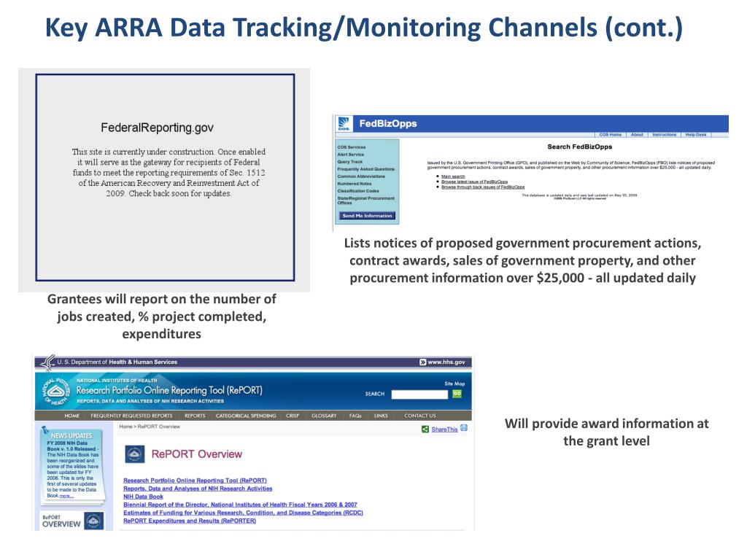747x560 pixels.
Task: Click Browse through back issues of FedBizOpps
Action: click(483, 187)
